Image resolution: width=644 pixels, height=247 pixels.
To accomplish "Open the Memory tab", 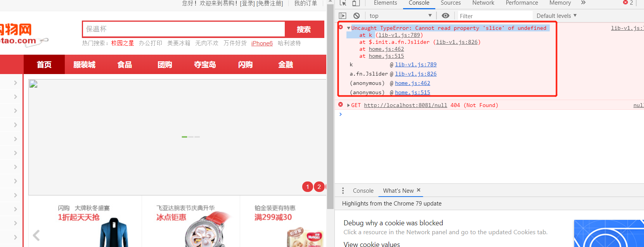I will [x=560, y=3].
